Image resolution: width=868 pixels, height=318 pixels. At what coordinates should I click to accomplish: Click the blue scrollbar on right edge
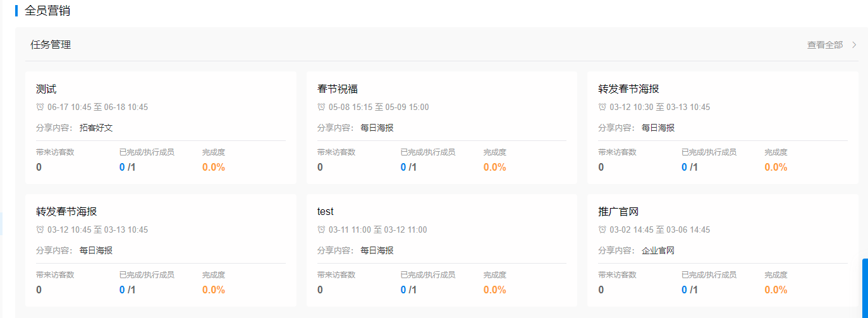pyautogui.click(x=864, y=288)
